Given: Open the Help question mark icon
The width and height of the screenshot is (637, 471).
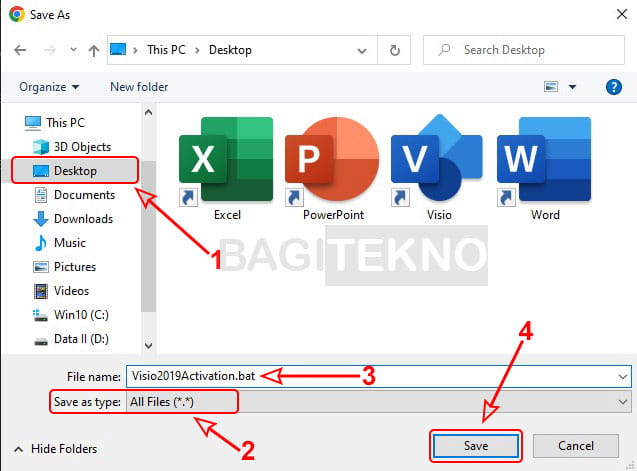Looking at the screenshot, I should click(x=613, y=87).
